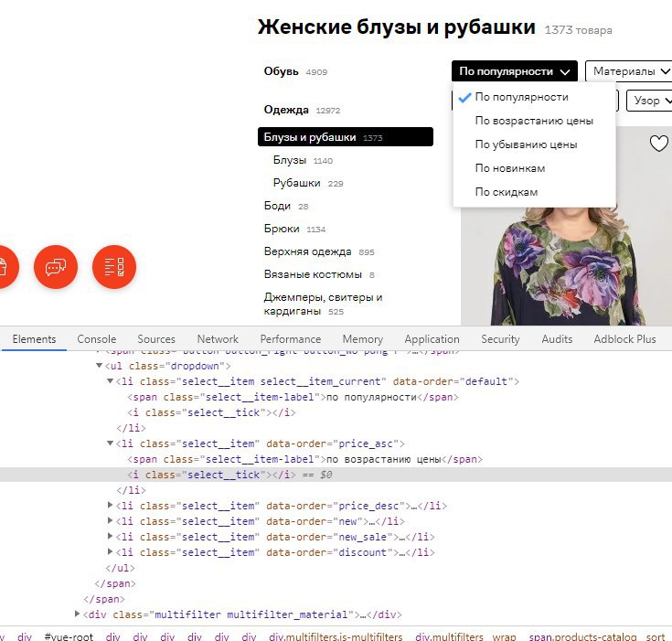Click the 1373 товара count text
This screenshot has height=641, width=672.
[x=578, y=30]
